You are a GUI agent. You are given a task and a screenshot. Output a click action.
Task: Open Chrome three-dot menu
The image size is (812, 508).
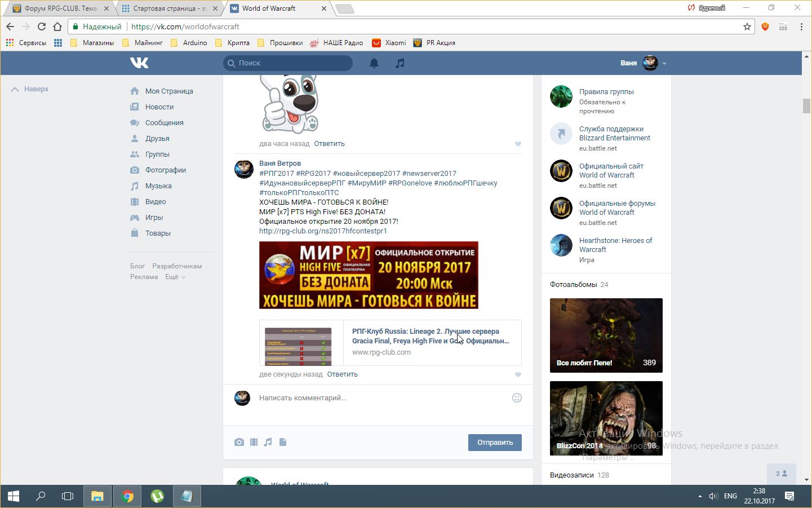(x=801, y=26)
